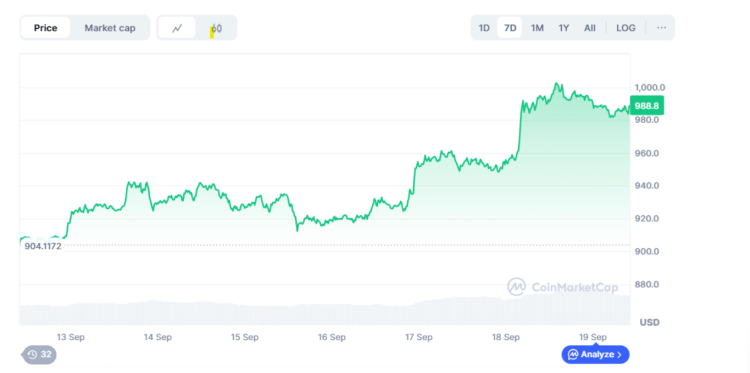
Task: Switch to the candlestick chart icon
Action: (x=216, y=28)
